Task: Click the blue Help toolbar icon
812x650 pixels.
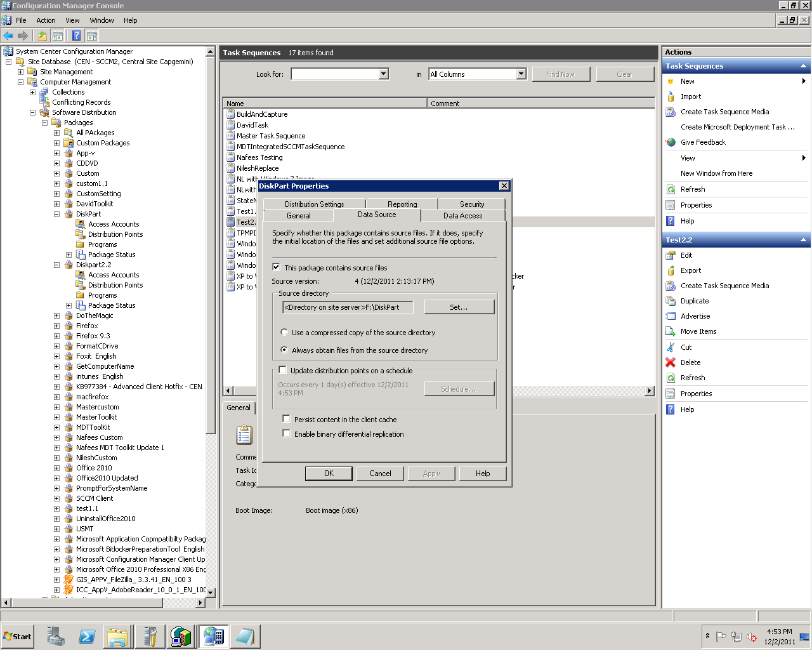Action: click(x=76, y=36)
